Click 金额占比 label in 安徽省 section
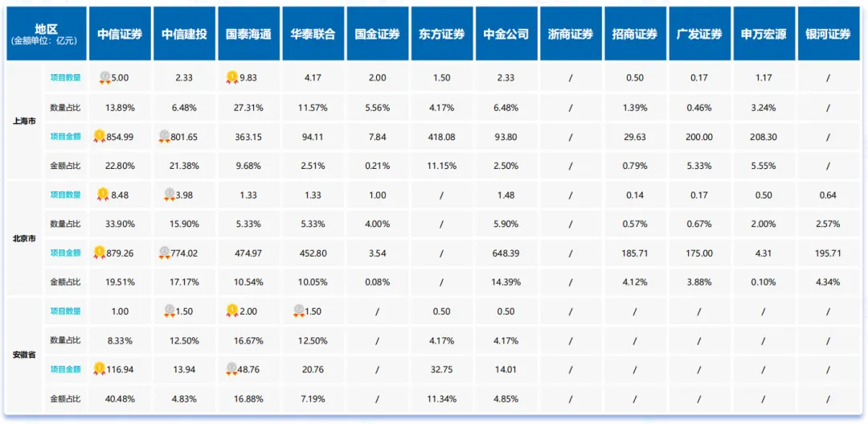The width and height of the screenshot is (868, 424). point(65,398)
